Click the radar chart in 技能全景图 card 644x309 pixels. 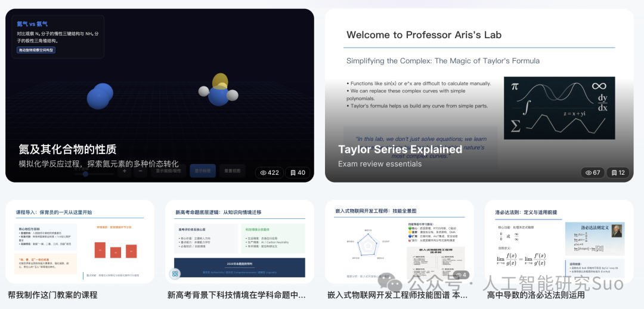tap(368, 246)
